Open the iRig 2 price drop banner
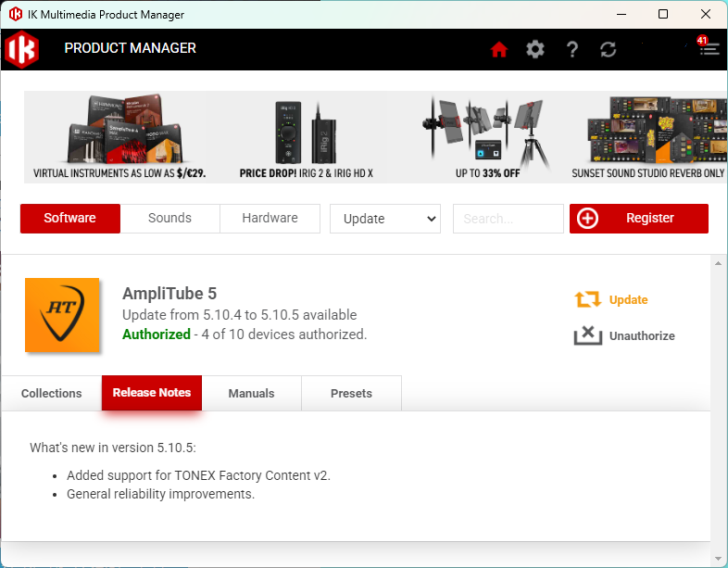Image resolution: width=728 pixels, height=568 pixels. tap(307, 137)
